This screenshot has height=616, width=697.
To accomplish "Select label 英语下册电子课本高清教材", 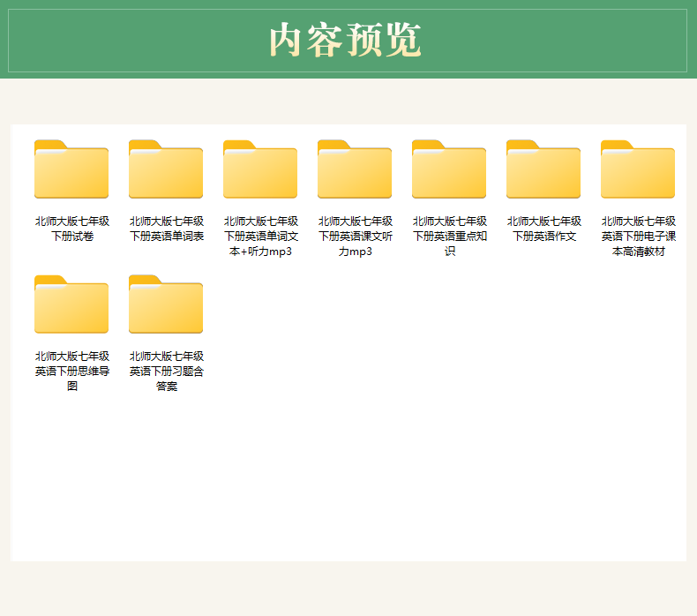I will tap(639, 237).
